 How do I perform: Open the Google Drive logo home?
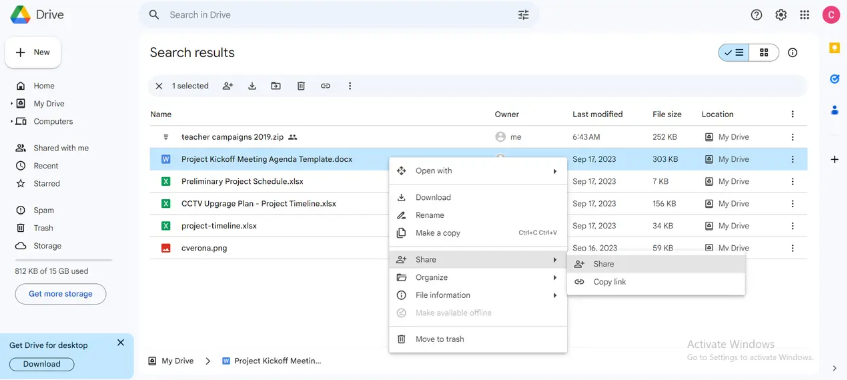point(37,15)
